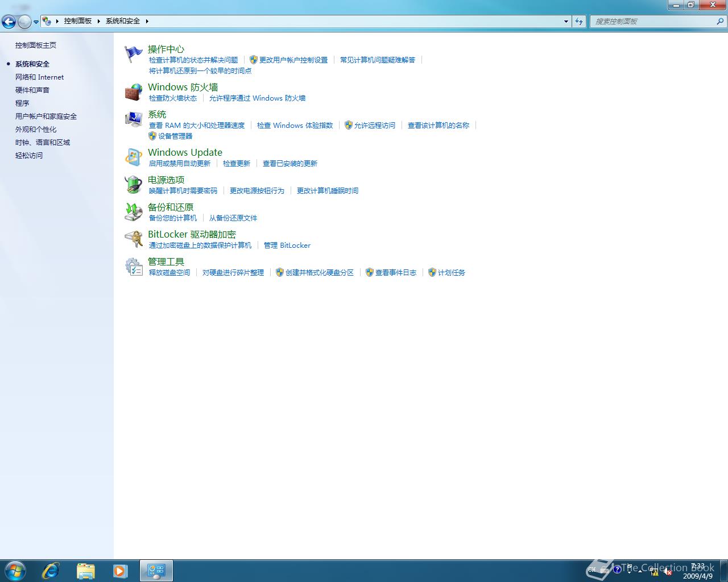Click 管理 BitLocker link
This screenshot has height=582, width=728.
click(287, 245)
